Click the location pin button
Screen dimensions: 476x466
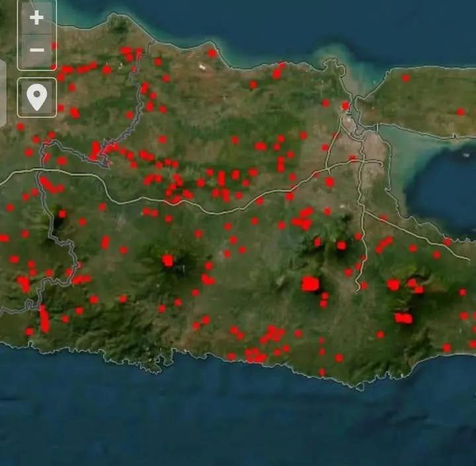pos(37,97)
